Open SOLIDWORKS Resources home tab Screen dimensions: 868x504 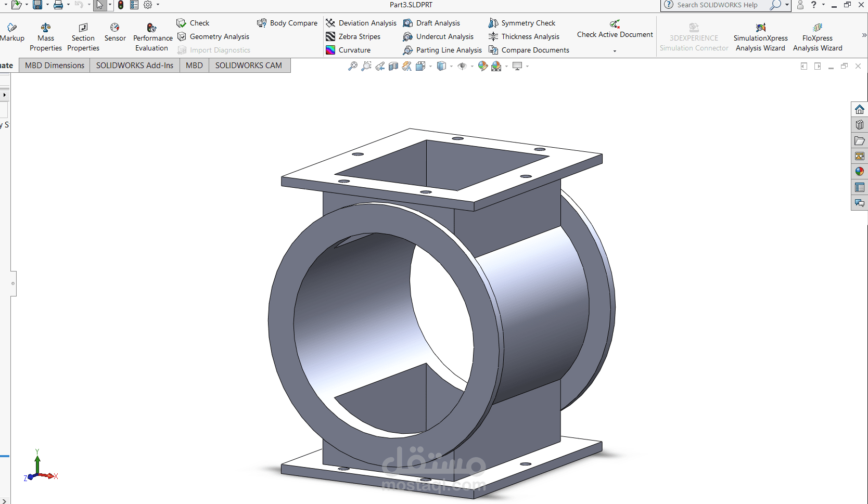[x=860, y=109]
